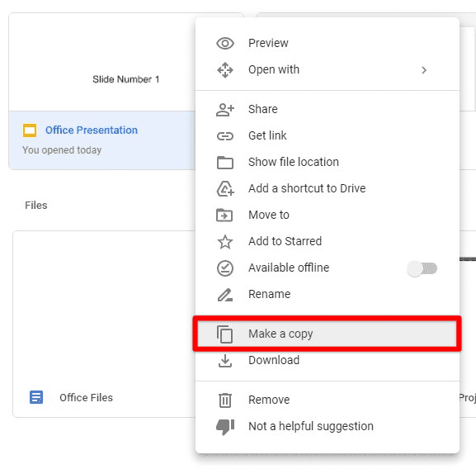Select Show file location
This screenshot has width=476, height=469.
[328, 162]
